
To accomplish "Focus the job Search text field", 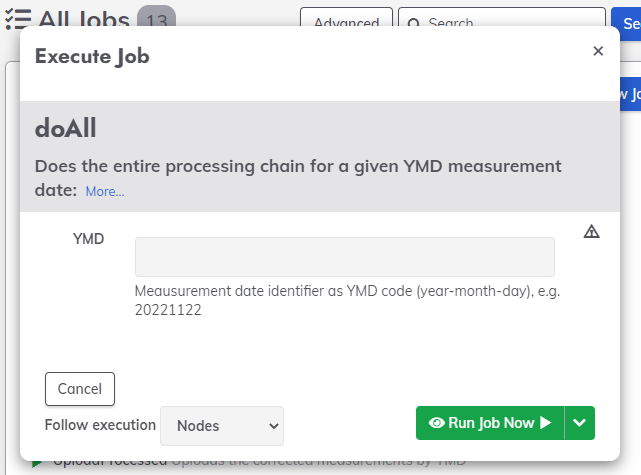I will [502, 18].
